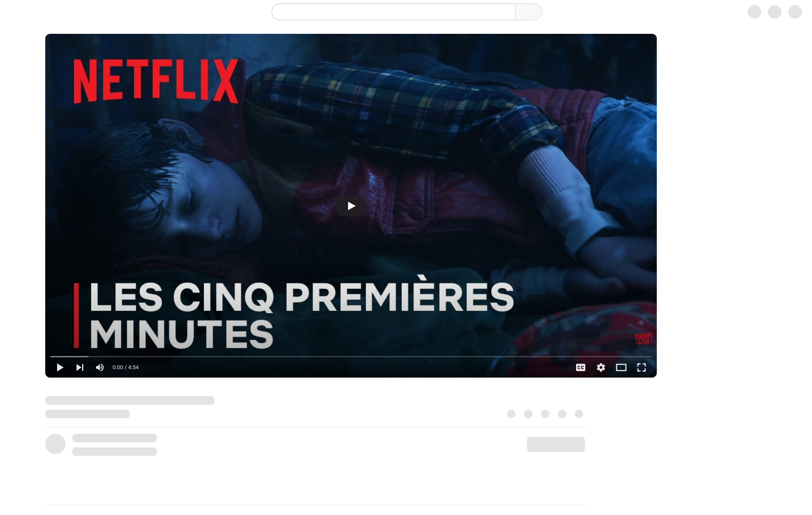Switch to theater mode view

(621, 367)
